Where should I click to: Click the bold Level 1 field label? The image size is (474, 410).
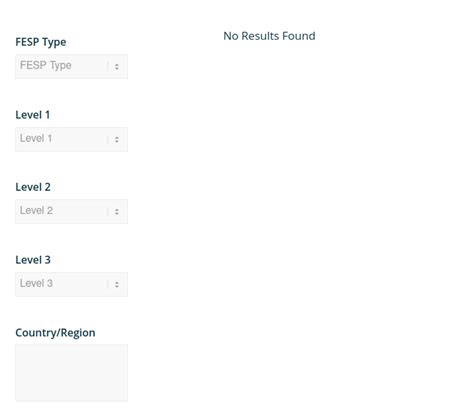[x=33, y=115]
